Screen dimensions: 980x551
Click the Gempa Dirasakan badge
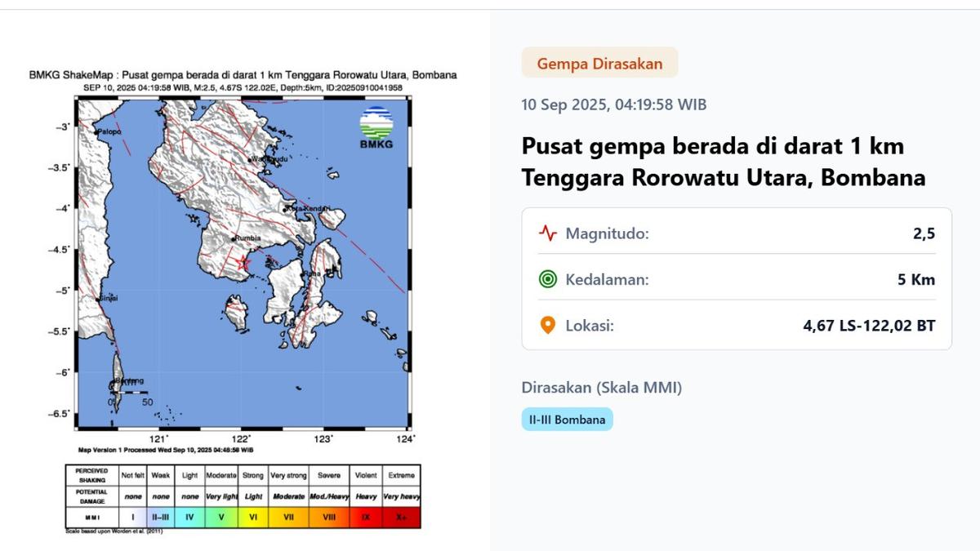[599, 63]
